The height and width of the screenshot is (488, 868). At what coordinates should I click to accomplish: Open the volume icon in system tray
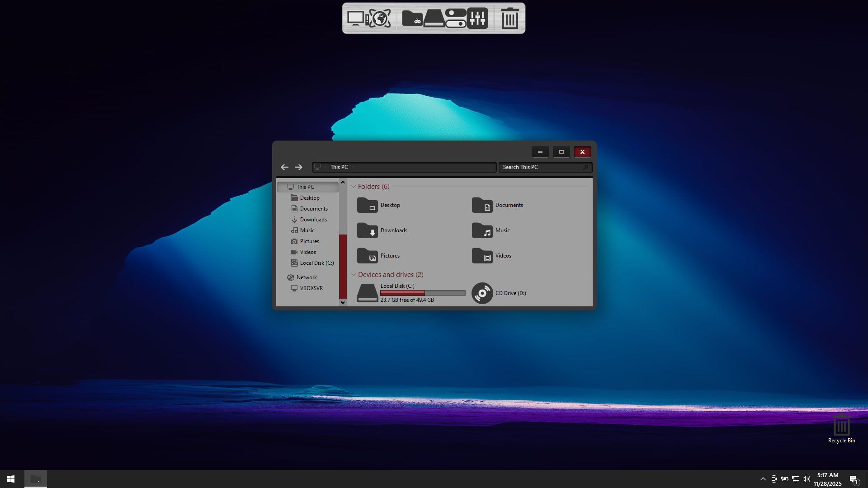coord(807,479)
